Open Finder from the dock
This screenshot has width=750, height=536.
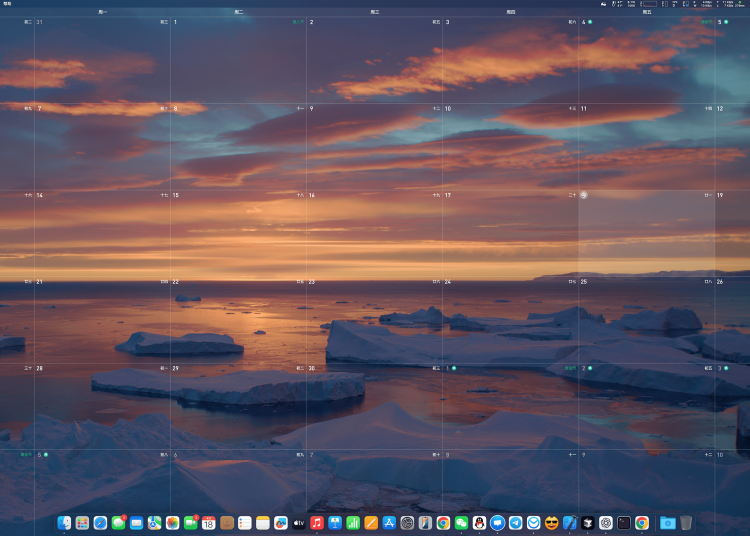coord(65,523)
